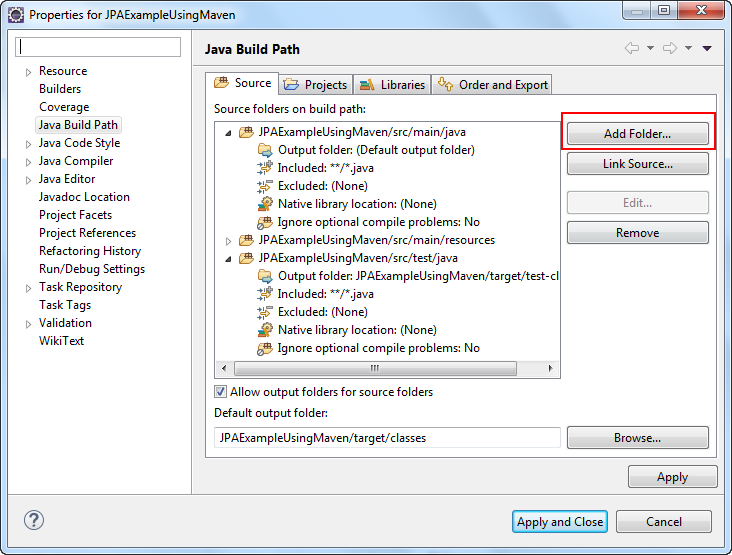Expand the Java Editor category
Screen dimensions: 732x555
pyautogui.click(x=28, y=180)
